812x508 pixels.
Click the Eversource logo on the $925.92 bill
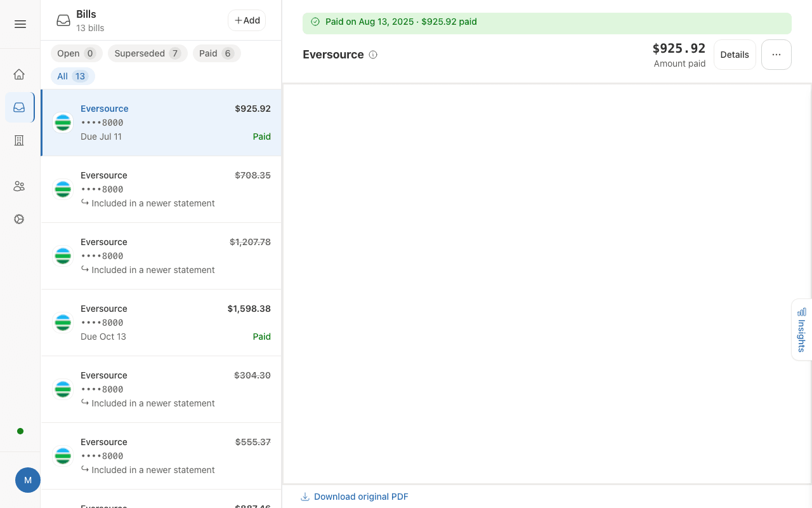63,123
